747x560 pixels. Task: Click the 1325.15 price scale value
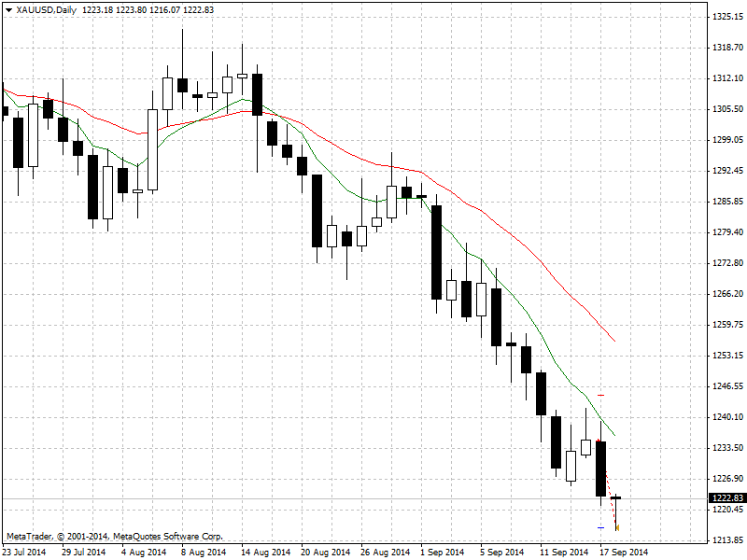tap(727, 17)
